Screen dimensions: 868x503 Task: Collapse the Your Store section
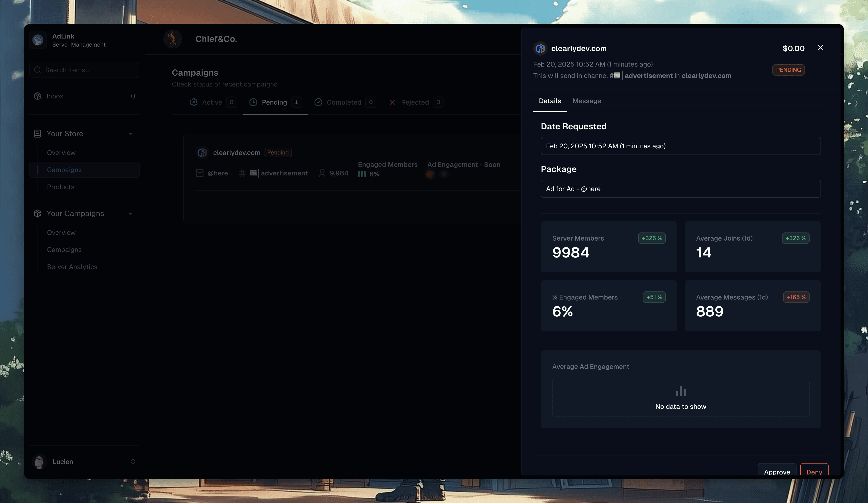(131, 134)
